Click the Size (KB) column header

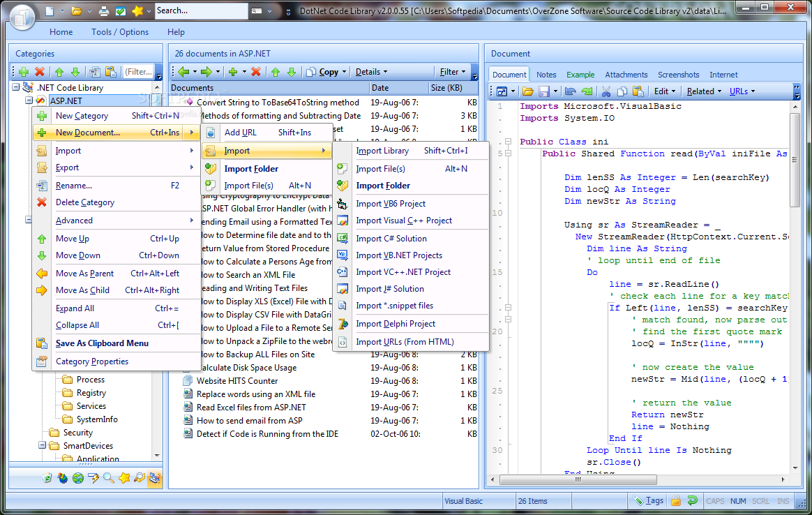click(x=453, y=87)
